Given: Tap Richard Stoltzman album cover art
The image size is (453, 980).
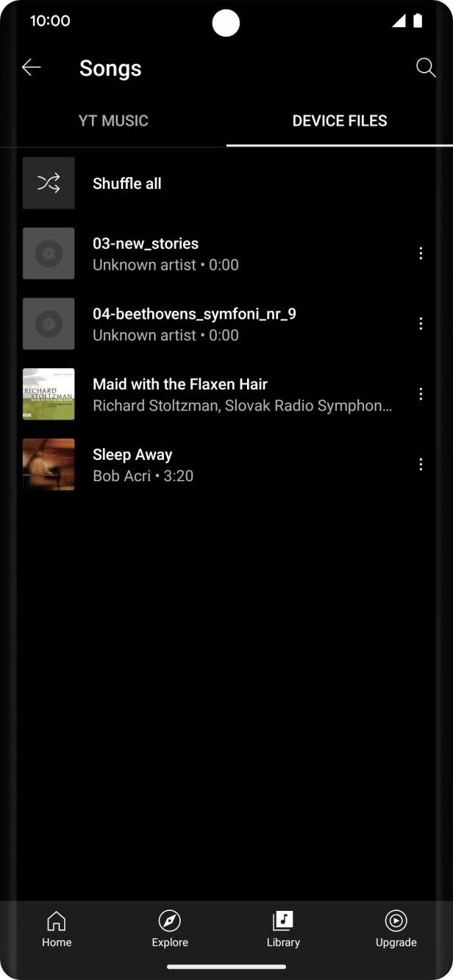Looking at the screenshot, I should tap(49, 394).
